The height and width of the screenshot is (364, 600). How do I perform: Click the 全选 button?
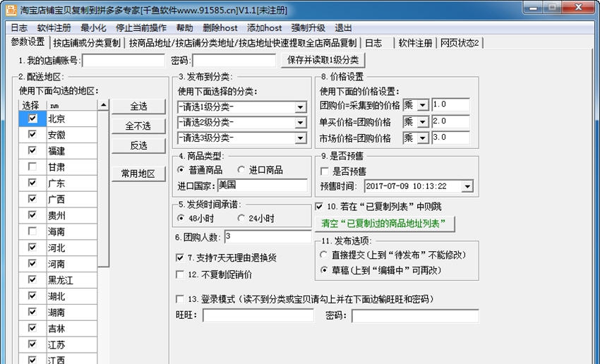[138, 107]
